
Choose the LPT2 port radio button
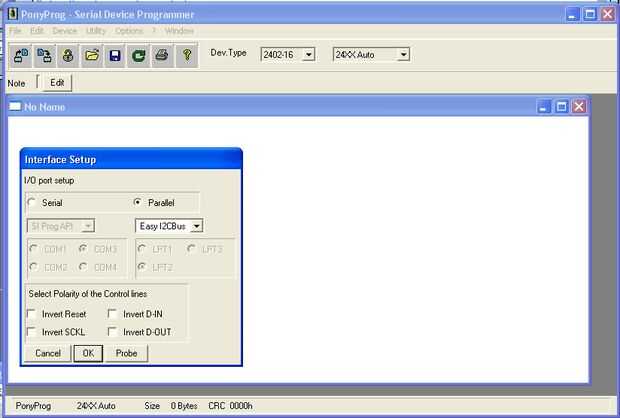click(142, 267)
